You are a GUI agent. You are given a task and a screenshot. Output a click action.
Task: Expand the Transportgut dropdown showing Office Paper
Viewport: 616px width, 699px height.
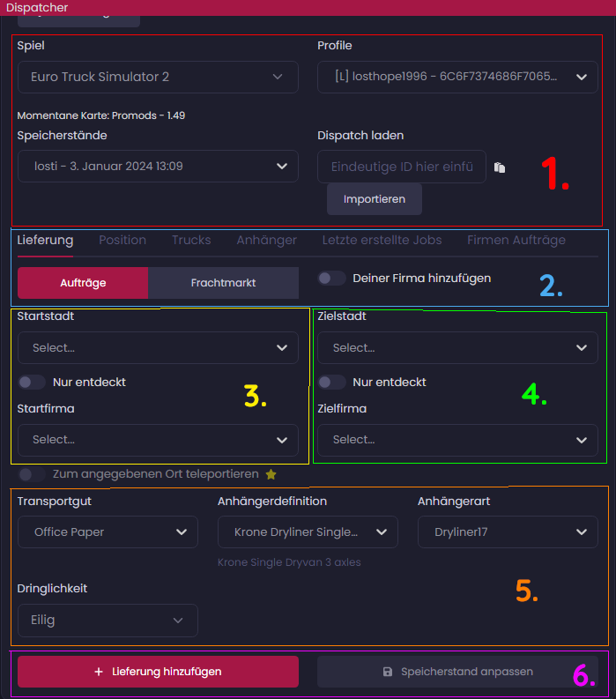point(108,532)
